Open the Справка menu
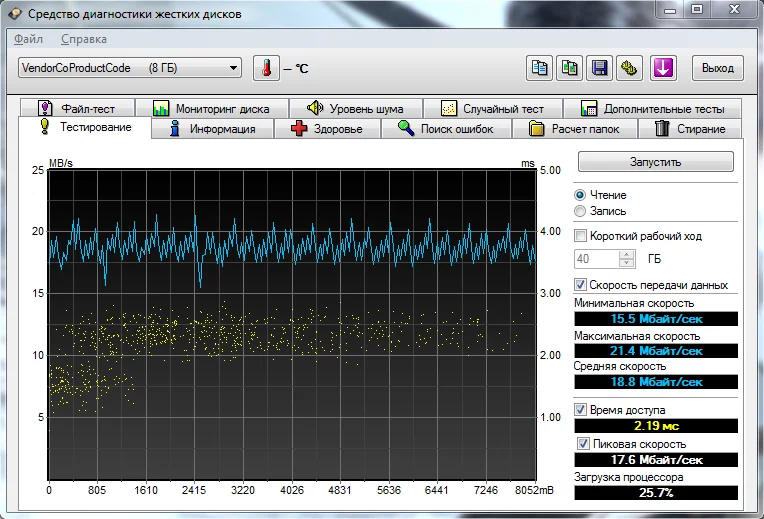Image resolution: width=764 pixels, height=519 pixels. pyautogui.click(x=84, y=39)
